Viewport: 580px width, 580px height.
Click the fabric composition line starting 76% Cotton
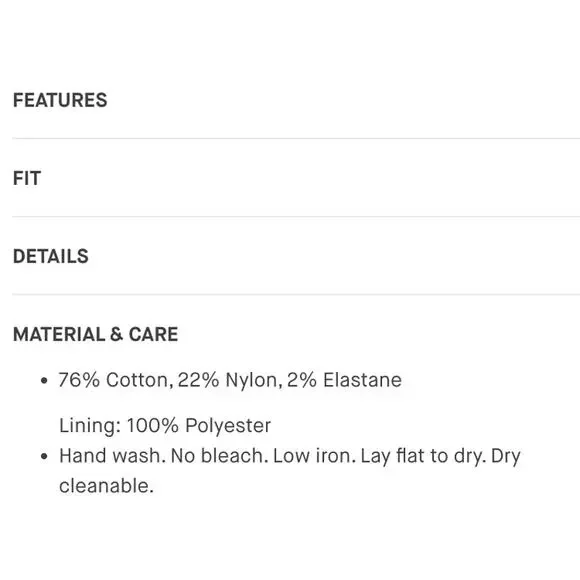(x=230, y=380)
